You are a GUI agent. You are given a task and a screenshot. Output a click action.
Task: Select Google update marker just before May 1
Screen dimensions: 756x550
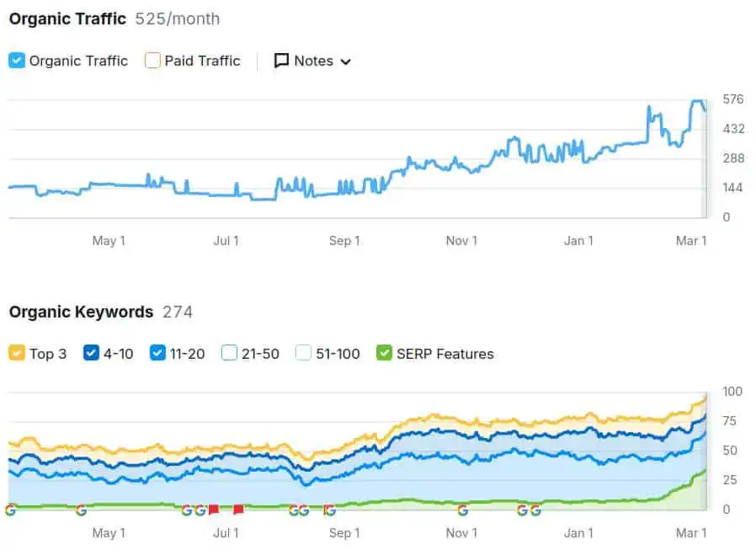(x=81, y=510)
